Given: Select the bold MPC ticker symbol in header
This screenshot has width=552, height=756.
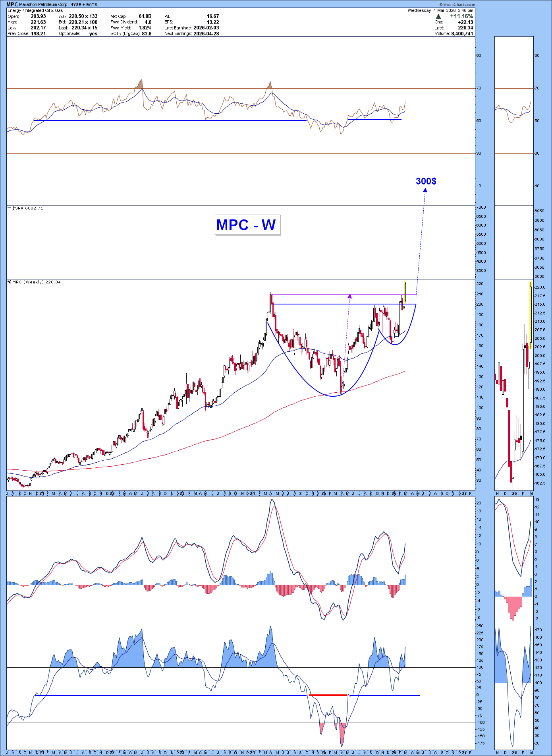Looking at the screenshot, I should pyautogui.click(x=12, y=4).
